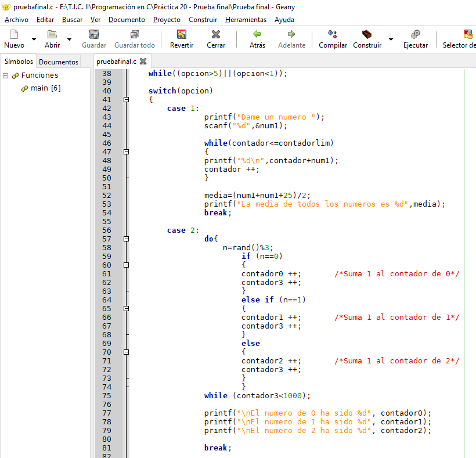Switch to the Documentos sidebar tab
The image size is (476, 458).
click(x=59, y=62)
